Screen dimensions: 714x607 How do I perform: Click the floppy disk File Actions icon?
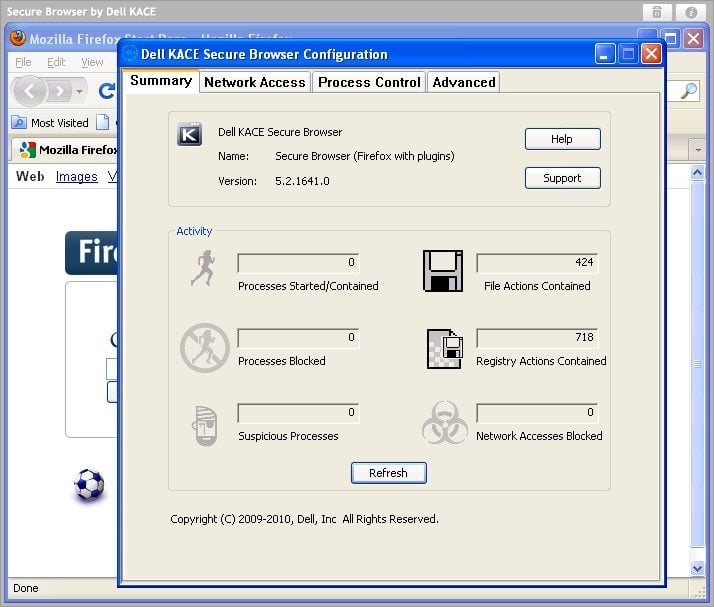(x=442, y=271)
